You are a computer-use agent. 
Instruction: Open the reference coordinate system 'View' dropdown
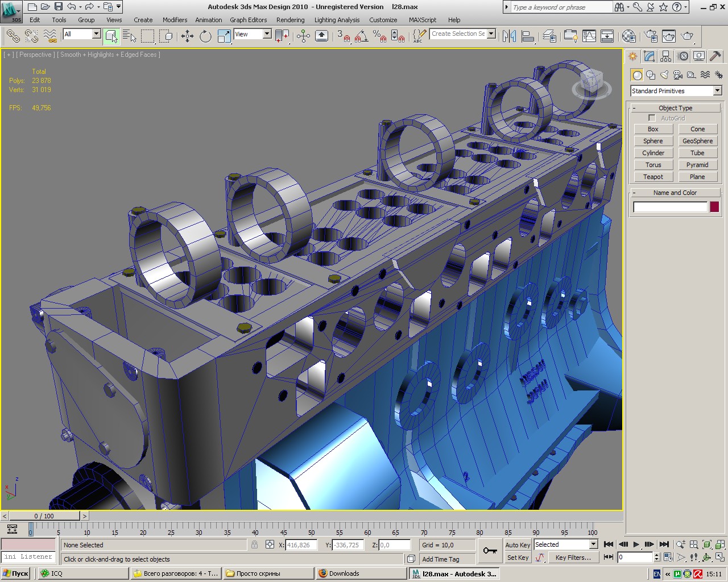coord(267,34)
